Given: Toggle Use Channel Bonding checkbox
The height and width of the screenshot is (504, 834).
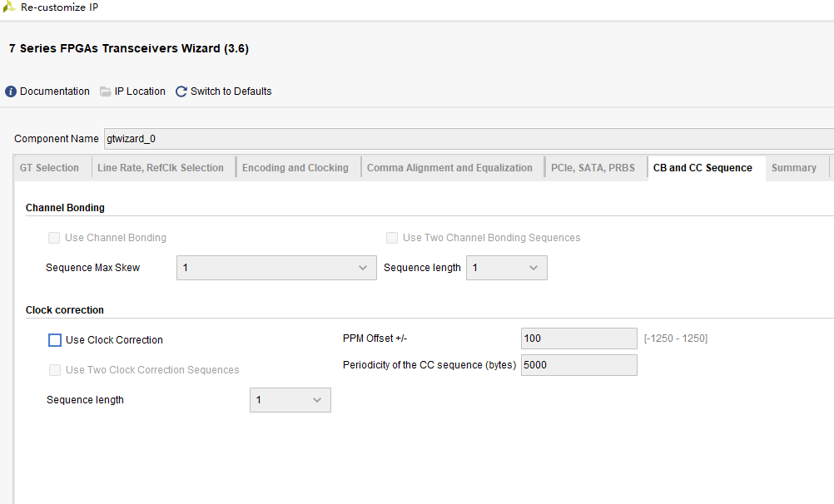Looking at the screenshot, I should click(x=54, y=238).
